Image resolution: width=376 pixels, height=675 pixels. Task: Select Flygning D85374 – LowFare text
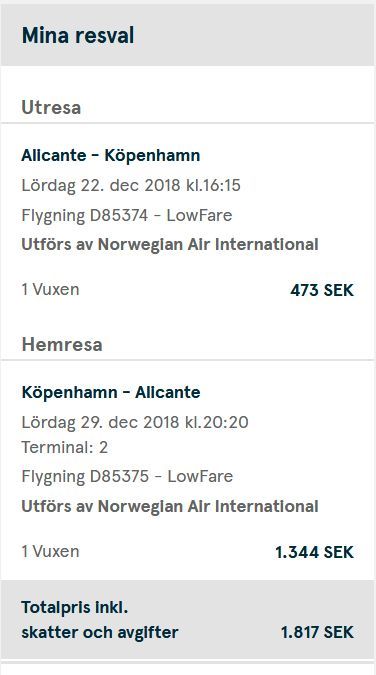(x=127, y=215)
